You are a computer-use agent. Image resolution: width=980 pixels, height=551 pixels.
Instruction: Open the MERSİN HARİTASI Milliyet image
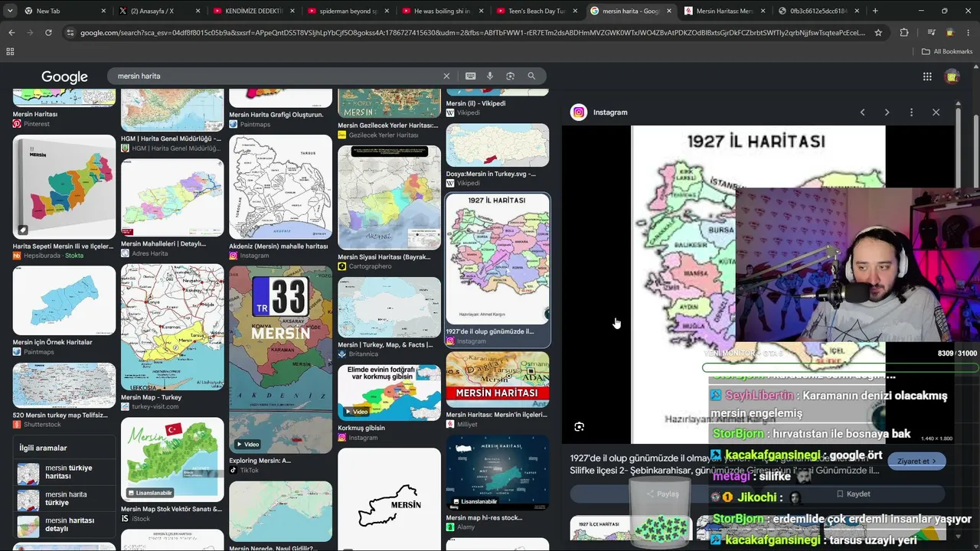click(498, 380)
